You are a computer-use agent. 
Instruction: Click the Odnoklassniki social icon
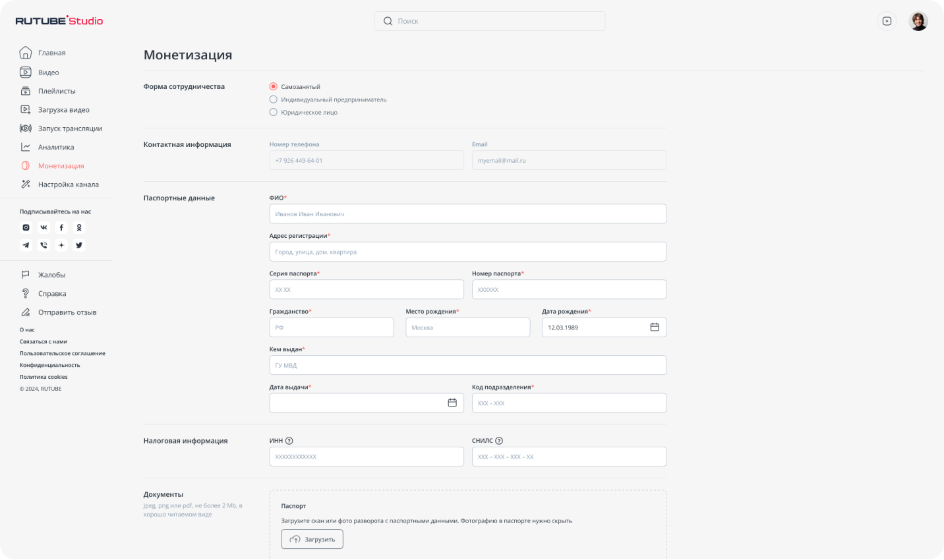click(79, 227)
